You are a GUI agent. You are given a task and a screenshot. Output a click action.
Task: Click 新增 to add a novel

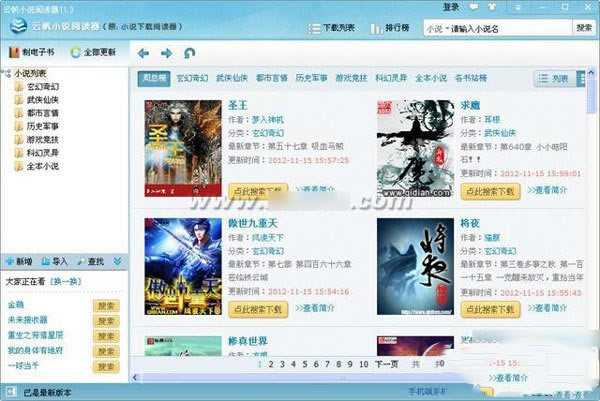[19, 261]
